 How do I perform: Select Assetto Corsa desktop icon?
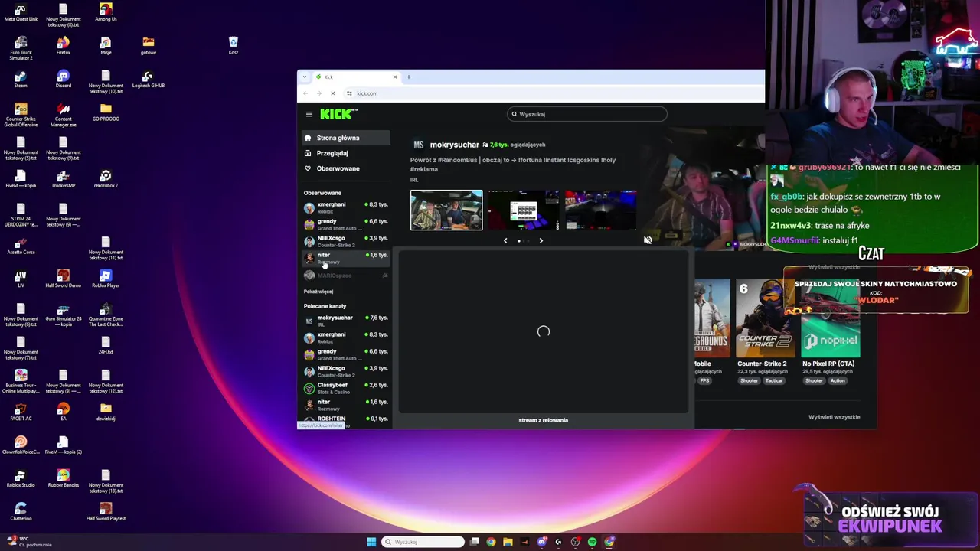coord(21,244)
